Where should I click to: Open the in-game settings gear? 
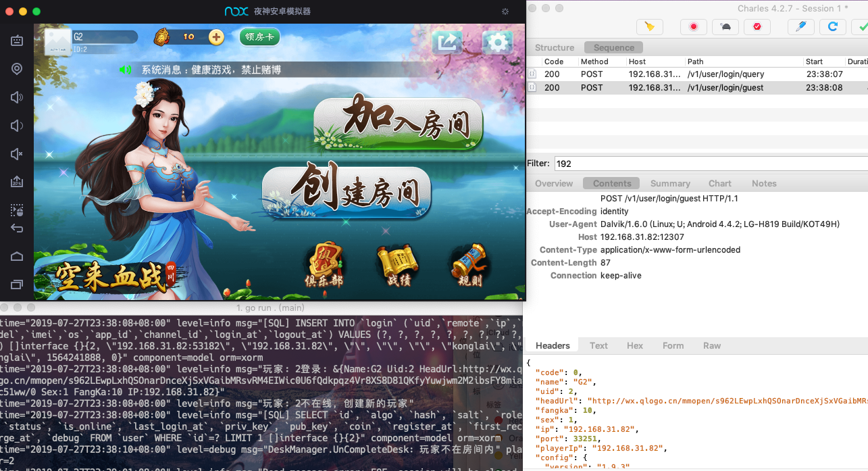(x=497, y=42)
